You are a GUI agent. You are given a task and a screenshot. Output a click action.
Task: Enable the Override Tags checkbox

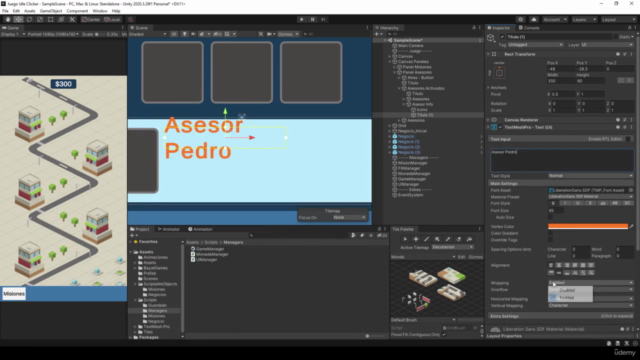click(x=551, y=240)
